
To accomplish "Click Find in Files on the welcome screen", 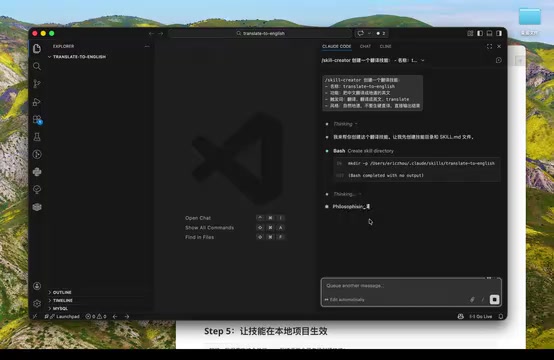I will (199, 237).
